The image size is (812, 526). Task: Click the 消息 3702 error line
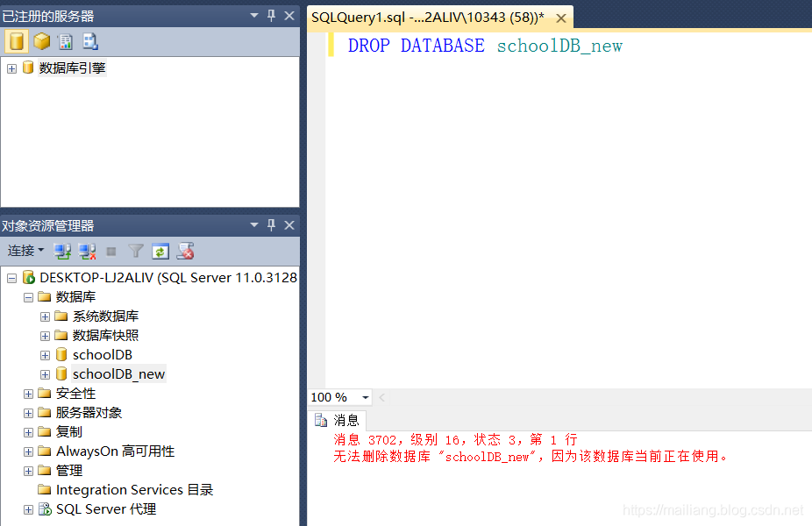[x=456, y=439]
